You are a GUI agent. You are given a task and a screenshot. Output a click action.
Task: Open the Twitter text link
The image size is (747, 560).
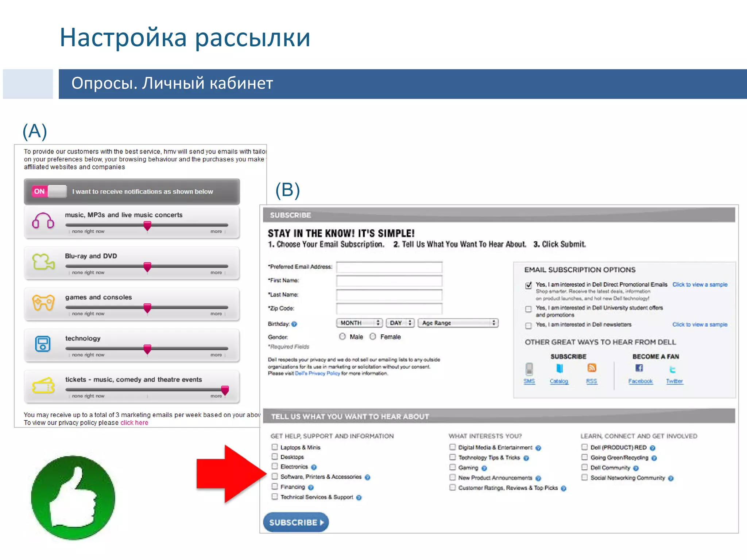(674, 381)
